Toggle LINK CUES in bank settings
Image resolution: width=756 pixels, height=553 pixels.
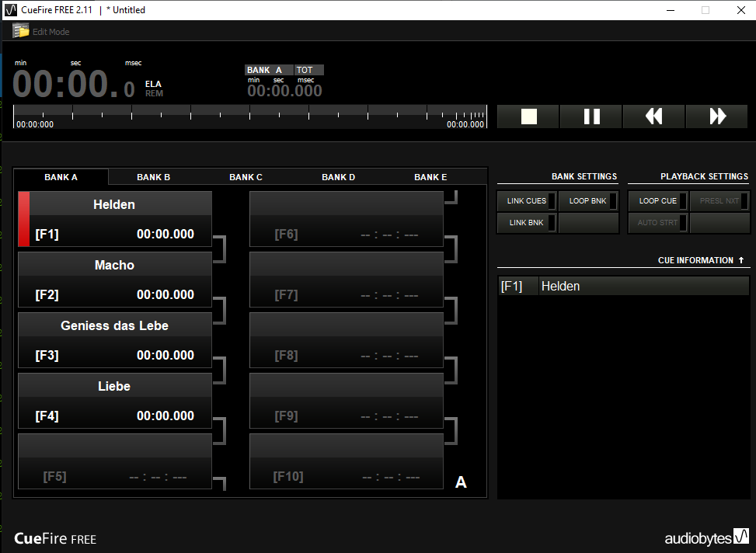[527, 201]
